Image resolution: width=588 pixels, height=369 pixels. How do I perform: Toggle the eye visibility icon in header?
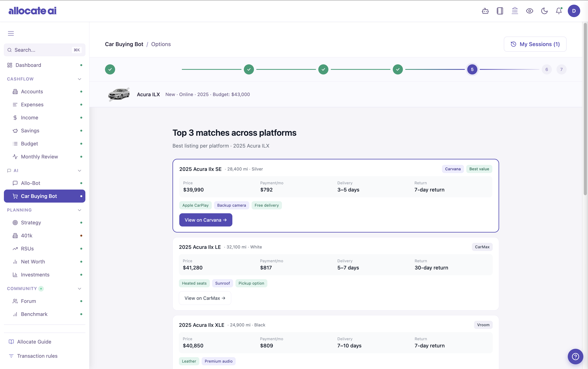click(x=529, y=11)
